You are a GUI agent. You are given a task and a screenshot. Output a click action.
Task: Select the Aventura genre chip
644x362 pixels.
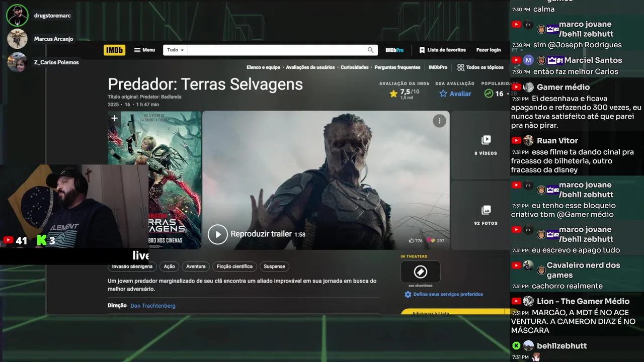[x=196, y=266]
